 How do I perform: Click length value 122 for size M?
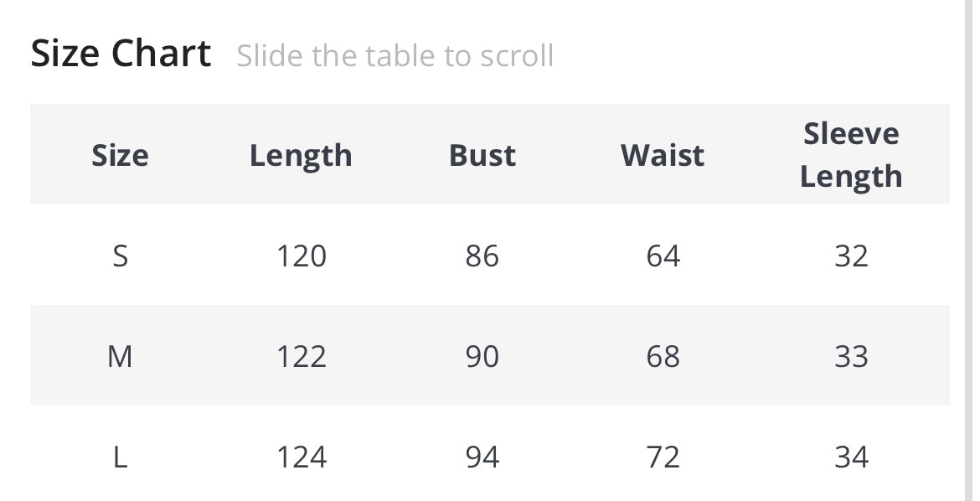(x=301, y=357)
